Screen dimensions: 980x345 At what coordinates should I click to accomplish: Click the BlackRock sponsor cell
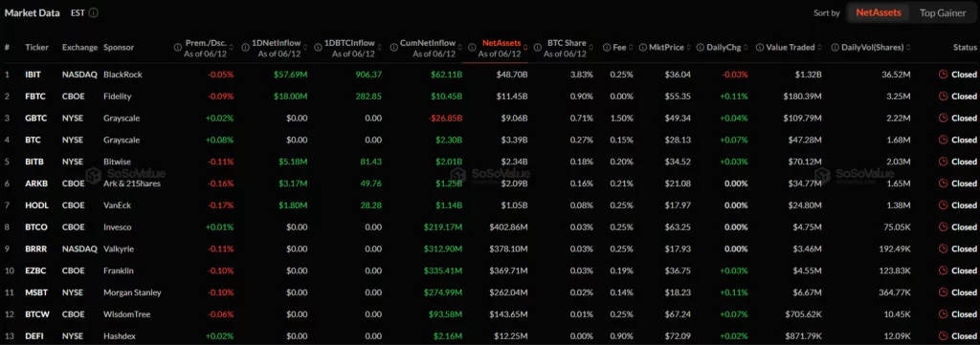coord(122,75)
